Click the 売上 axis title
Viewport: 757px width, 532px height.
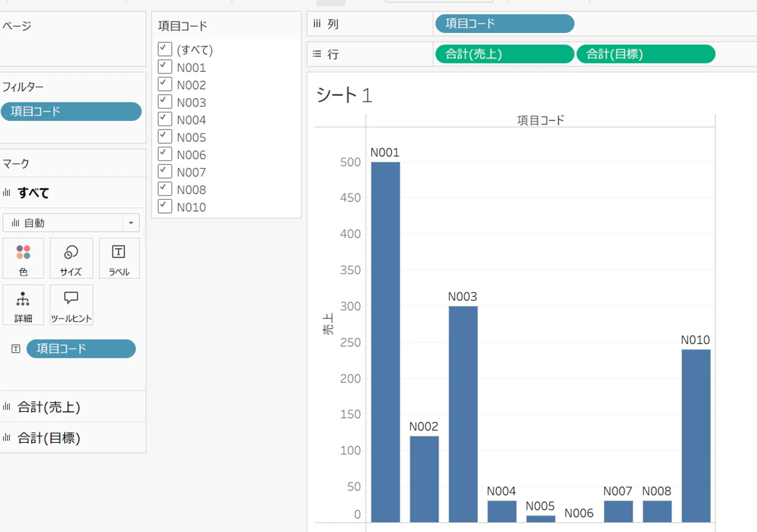pyautogui.click(x=328, y=324)
